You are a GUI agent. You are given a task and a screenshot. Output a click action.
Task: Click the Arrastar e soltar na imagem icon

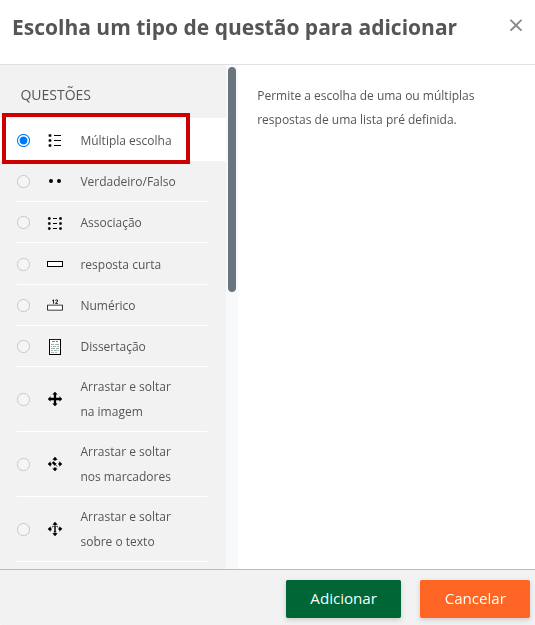(x=55, y=399)
